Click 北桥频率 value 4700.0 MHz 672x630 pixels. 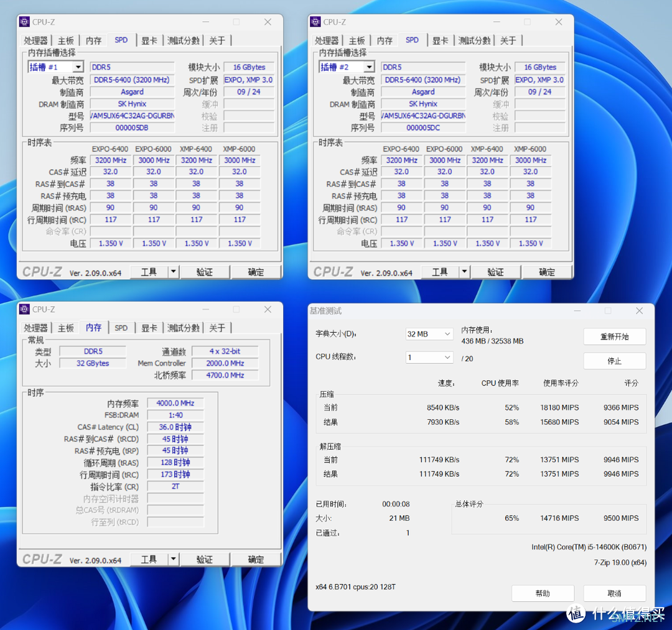click(x=225, y=375)
